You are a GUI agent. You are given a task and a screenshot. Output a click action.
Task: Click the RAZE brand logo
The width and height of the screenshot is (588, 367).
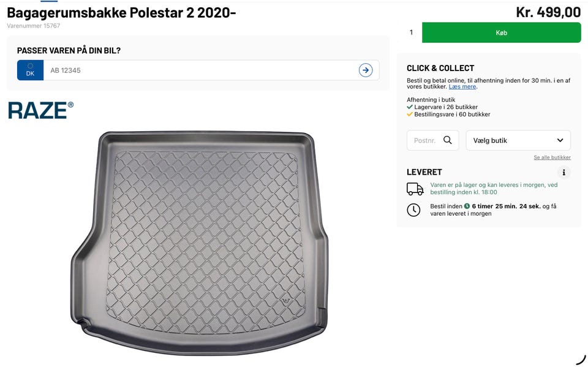click(40, 110)
